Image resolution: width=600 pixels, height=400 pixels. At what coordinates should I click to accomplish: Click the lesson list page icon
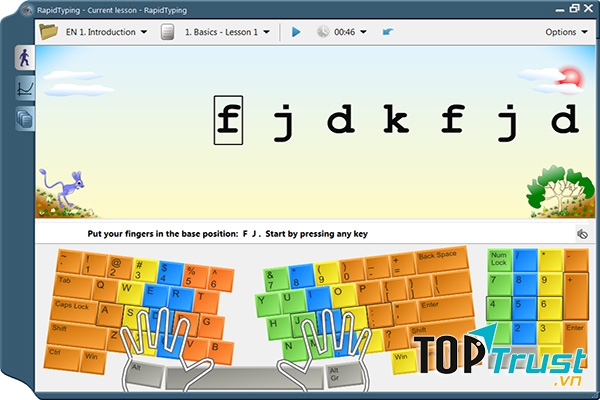tap(167, 32)
